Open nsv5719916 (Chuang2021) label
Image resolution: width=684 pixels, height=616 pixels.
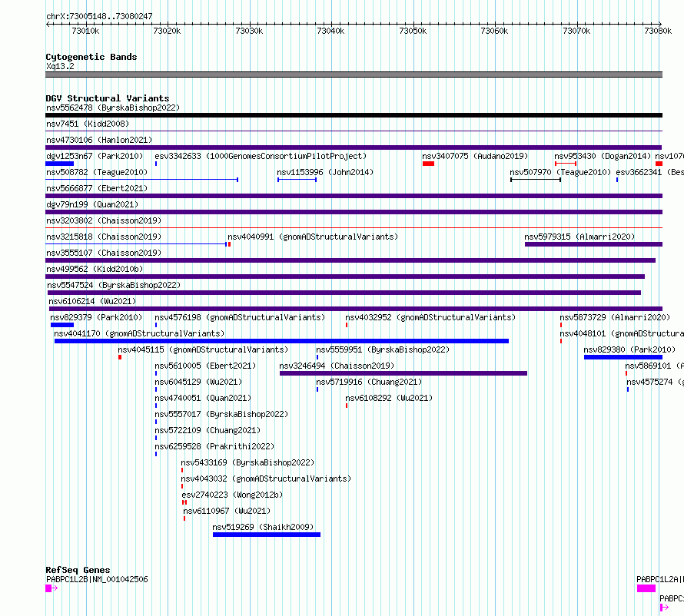click(369, 382)
